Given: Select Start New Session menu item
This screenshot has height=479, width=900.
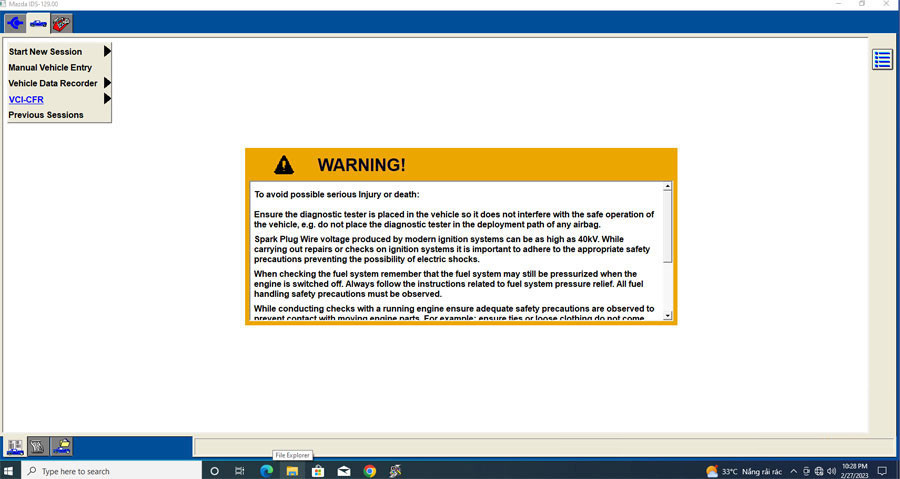Looking at the screenshot, I should [x=45, y=51].
